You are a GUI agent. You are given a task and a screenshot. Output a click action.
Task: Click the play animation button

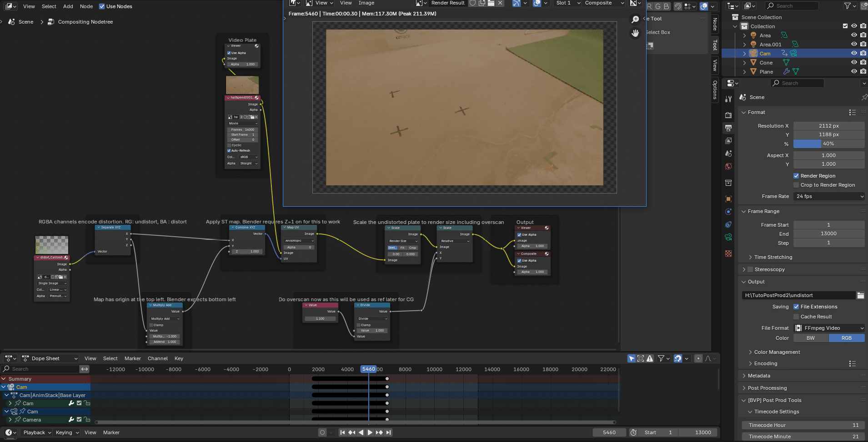pos(370,432)
